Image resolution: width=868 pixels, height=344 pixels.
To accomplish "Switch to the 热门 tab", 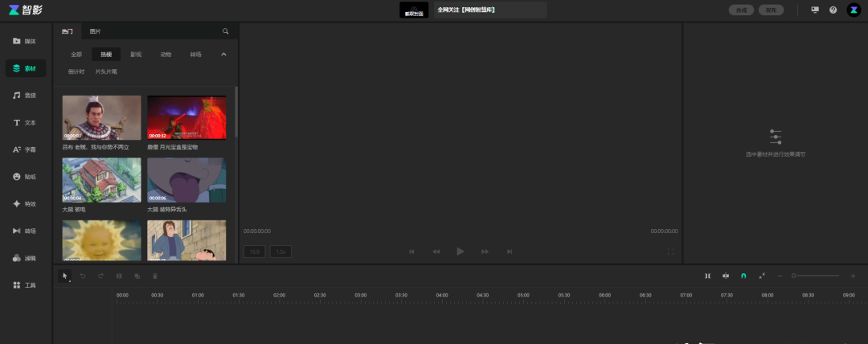I will click(x=67, y=31).
